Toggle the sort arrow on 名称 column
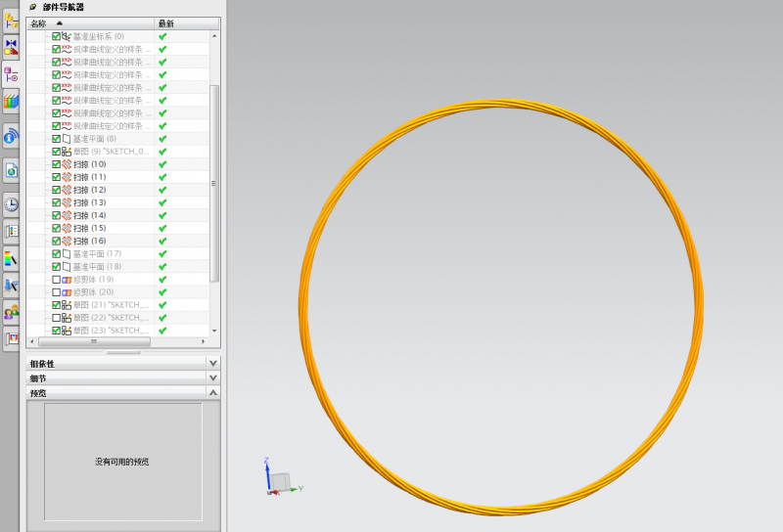The height and width of the screenshot is (532, 783). [60, 23]
